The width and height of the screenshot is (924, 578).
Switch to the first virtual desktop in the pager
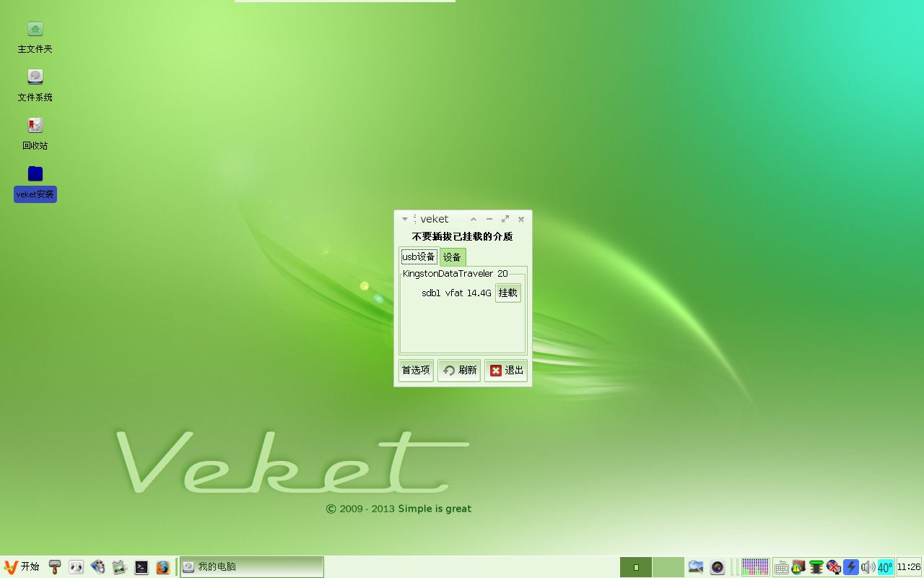[636, 567]
